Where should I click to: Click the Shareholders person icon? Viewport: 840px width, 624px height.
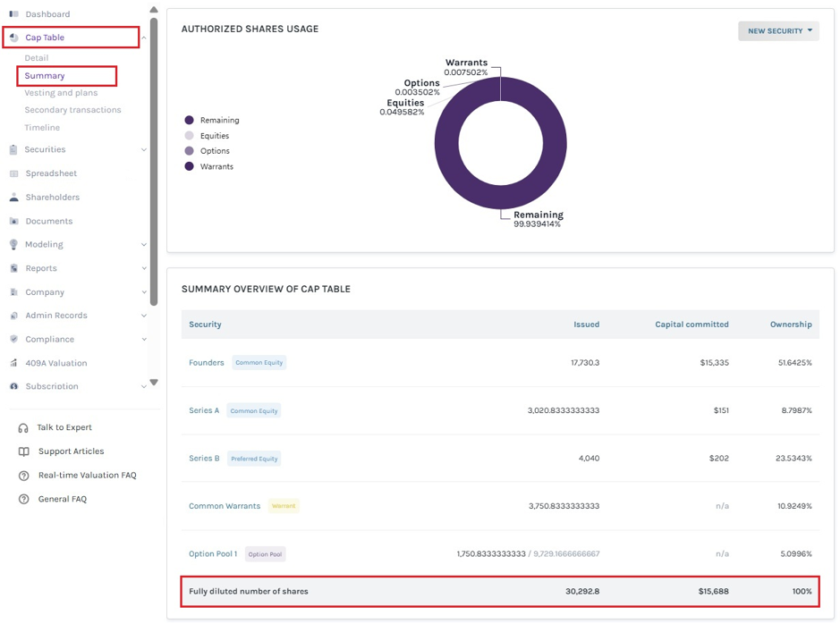pos(14,197)
